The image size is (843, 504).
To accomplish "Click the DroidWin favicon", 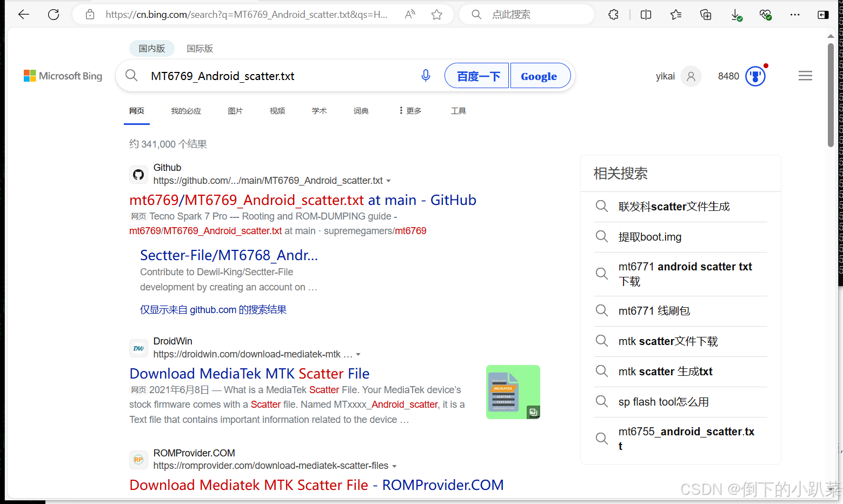I will pyautogui.click(x=138, y=348).
